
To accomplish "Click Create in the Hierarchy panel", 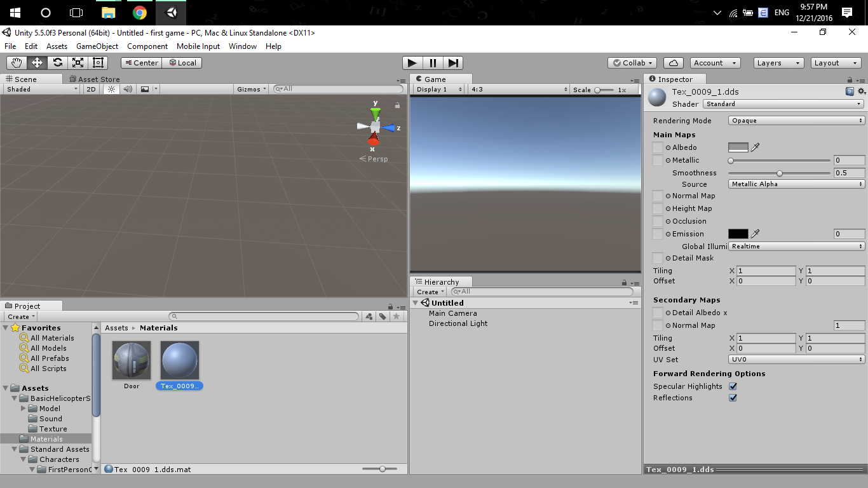I will click(428, 291).
